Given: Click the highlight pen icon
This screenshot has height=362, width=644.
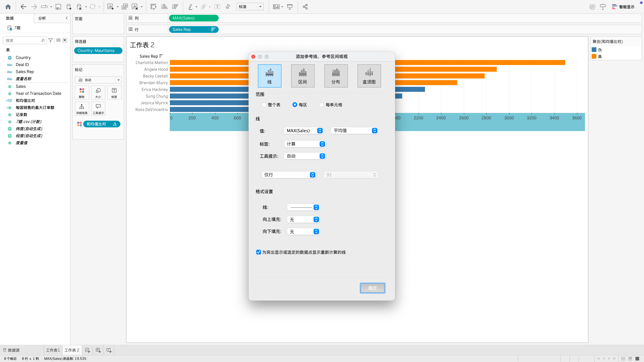Looking at the screenshot, I should pyautogui.click(x=191, y=7).
